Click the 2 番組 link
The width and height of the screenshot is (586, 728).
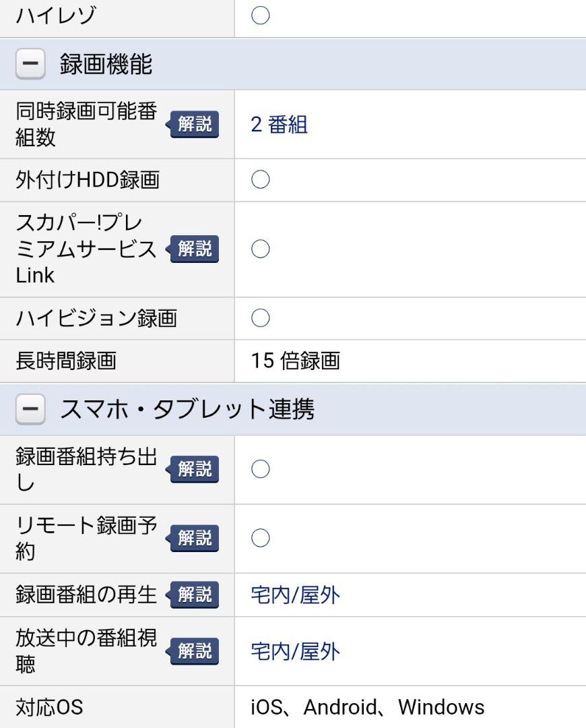279,125
